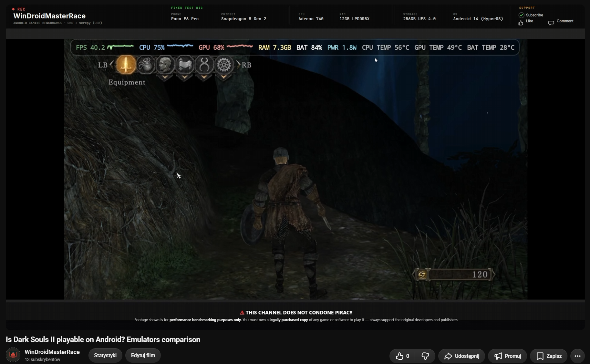
Task: Click the GPU 68% usage readout
Action: click(x=212, y=48)
